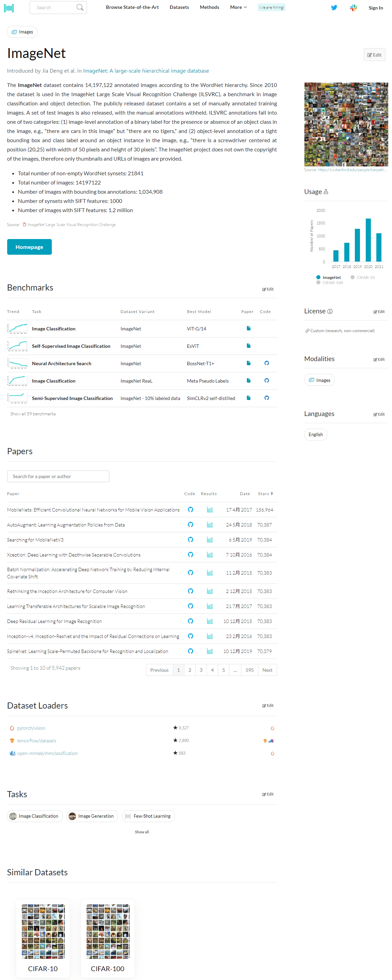Click the Papers with Code home logo
392x980 pixels.
[9, 8]
